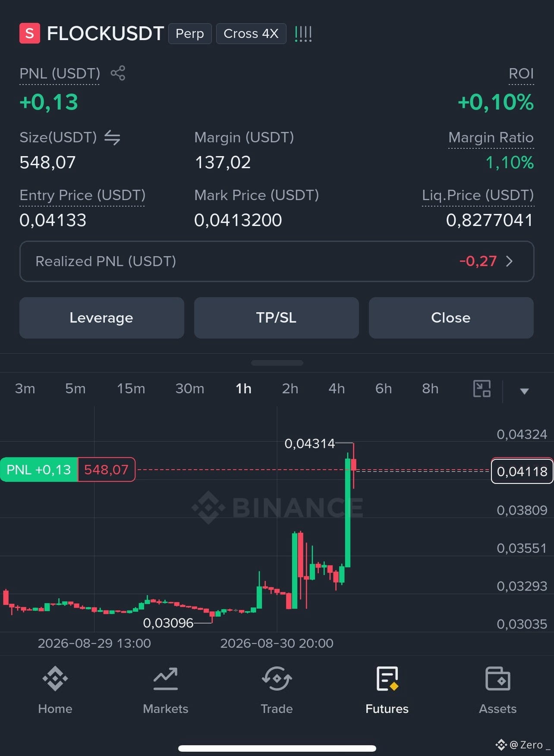Select the 30m chart interval
The image size is (554, 756).
(190, 389)
